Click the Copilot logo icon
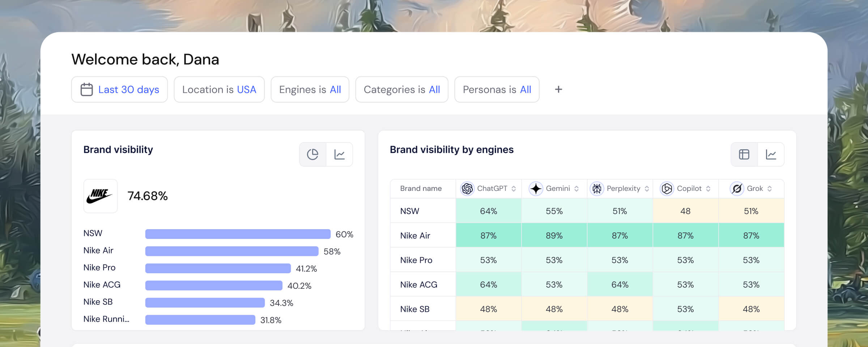This screenshot has width=868, height=347. tap(667, 188)
